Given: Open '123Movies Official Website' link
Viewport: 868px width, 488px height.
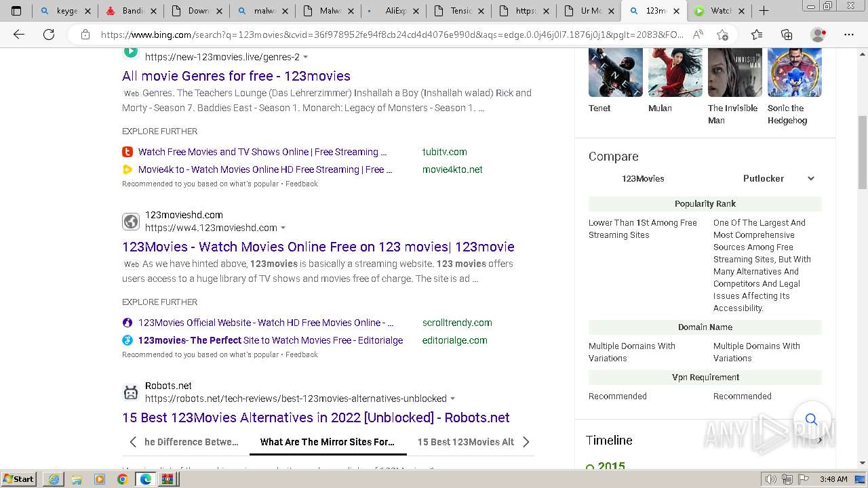Looking at the screenshot, I should (266, 323).
